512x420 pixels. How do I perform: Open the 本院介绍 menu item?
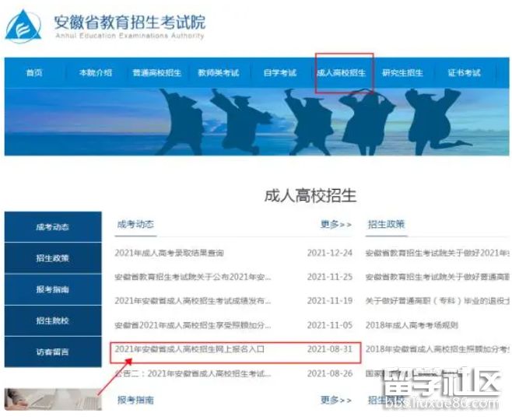(95, 73)
